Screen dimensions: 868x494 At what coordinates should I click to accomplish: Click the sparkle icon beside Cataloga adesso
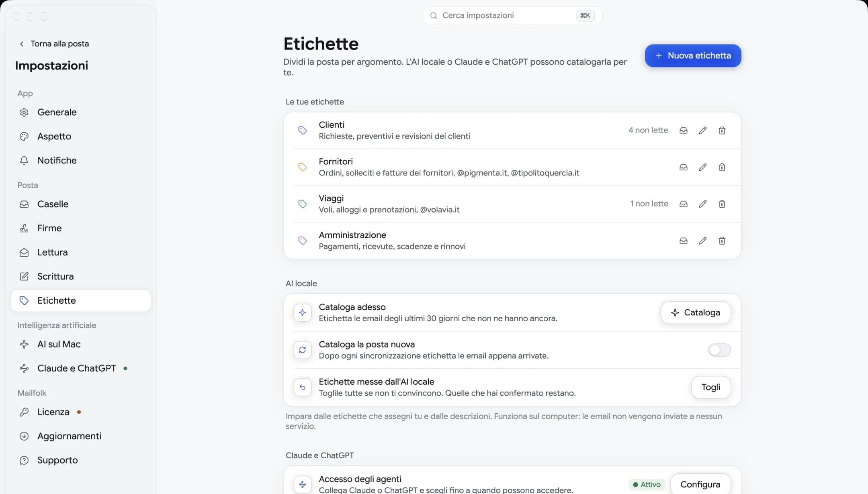(x=303, y=312)
